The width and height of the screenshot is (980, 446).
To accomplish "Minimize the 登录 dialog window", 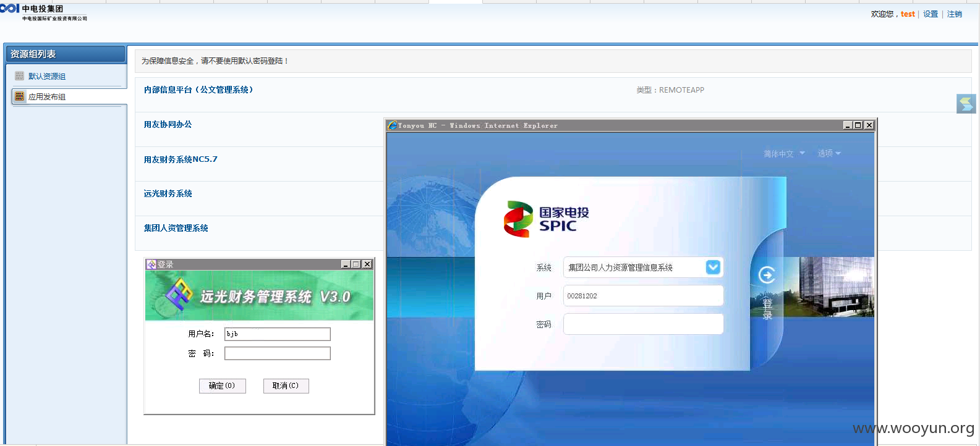I will coord(346,264).
